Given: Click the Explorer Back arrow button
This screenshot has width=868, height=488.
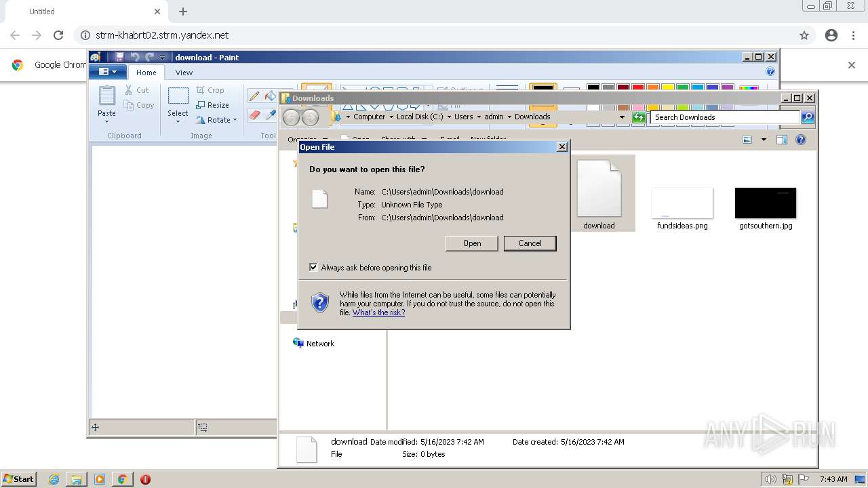Looking at the screenshot, I should (291, 117).
